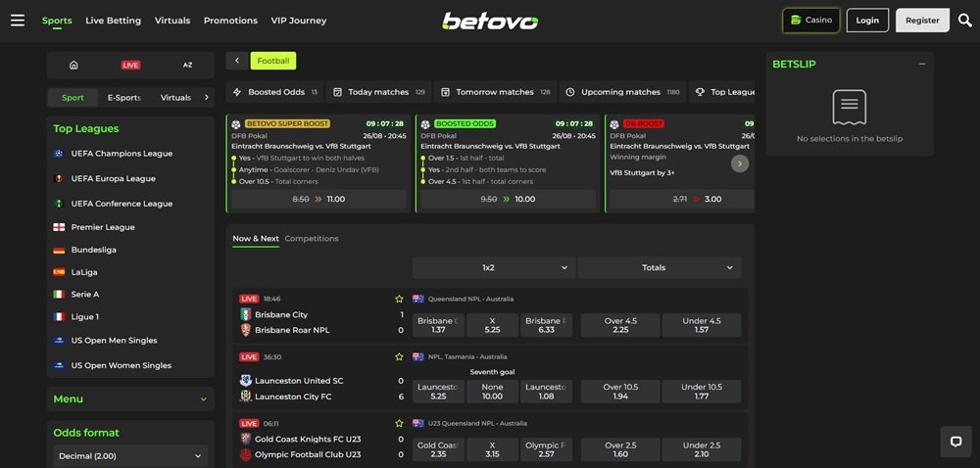Show Upcoming matches

(622, 92)
